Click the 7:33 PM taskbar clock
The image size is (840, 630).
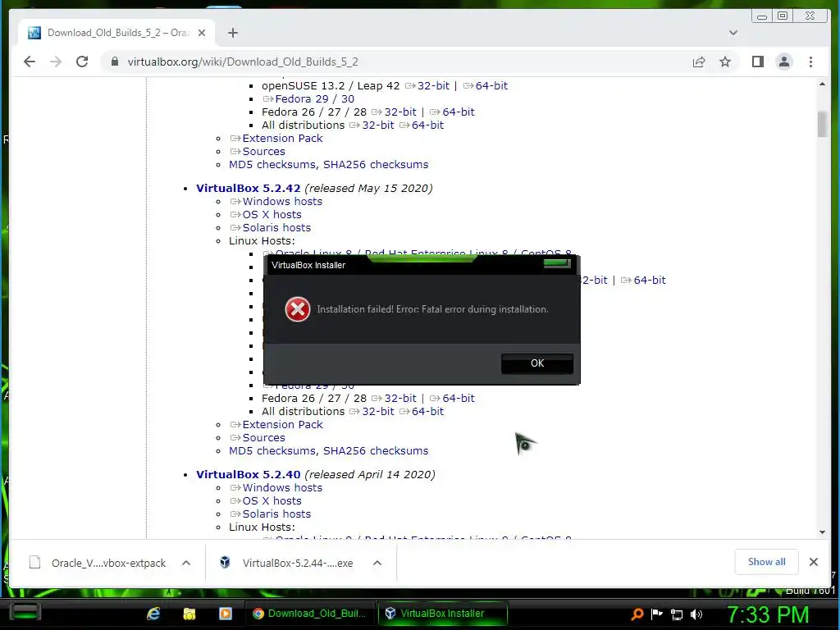(x=768, y=614)
